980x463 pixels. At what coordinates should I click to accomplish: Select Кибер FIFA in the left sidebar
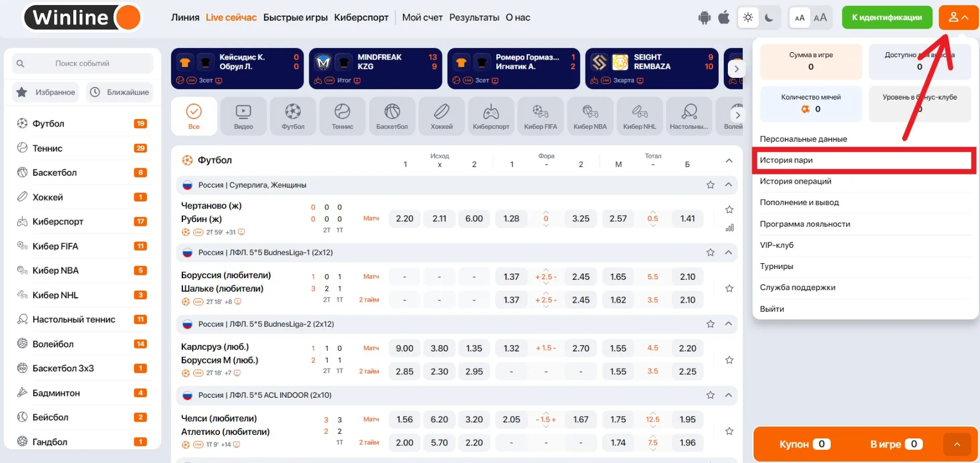pos(82,246)
